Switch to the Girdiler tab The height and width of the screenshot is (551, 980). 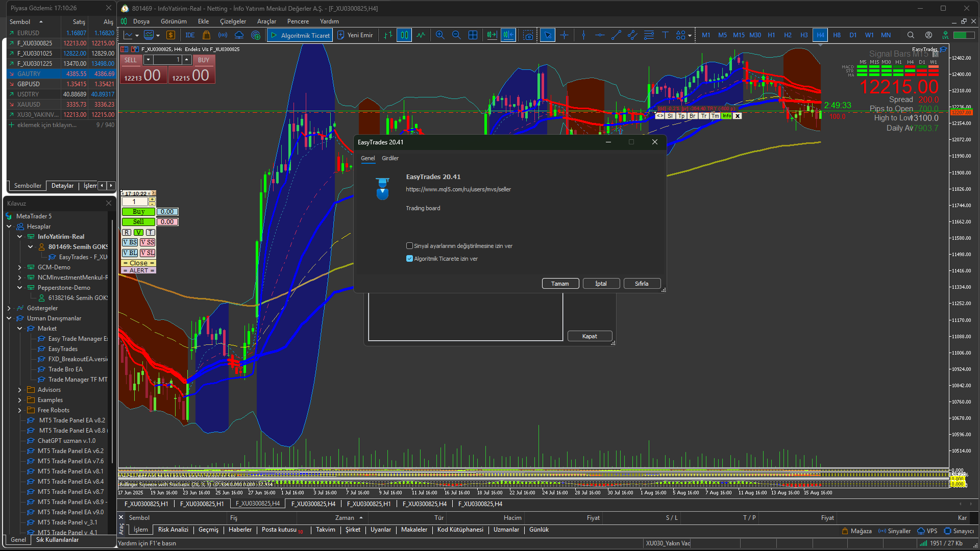(x=390, y=158)
